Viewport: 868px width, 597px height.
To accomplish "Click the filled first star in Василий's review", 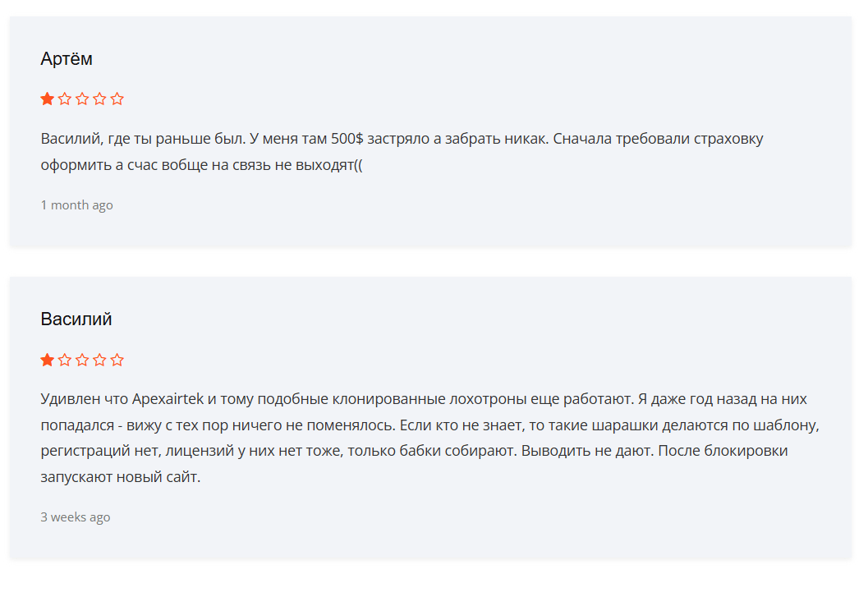I will point(48,360).
